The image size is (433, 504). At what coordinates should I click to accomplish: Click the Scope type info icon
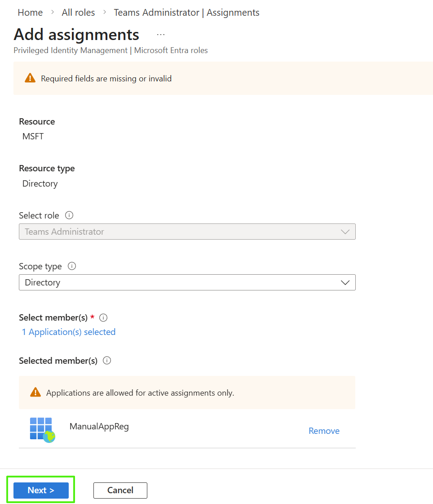[x=72, y=266]
